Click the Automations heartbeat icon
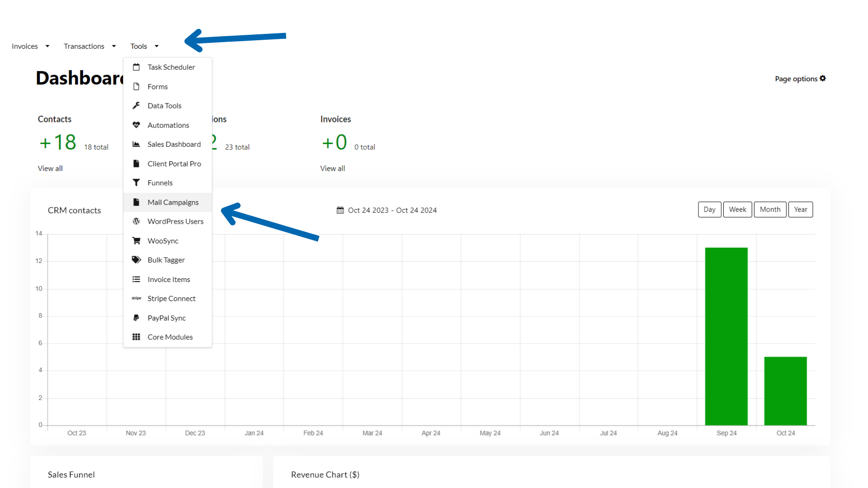This screenshot has width=868, height=488. point(136,125)
